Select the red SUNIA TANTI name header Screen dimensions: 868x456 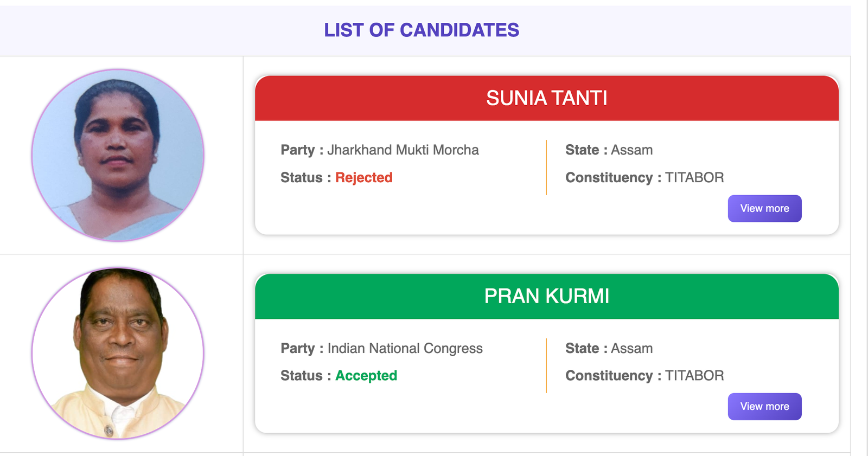point(546,98)
